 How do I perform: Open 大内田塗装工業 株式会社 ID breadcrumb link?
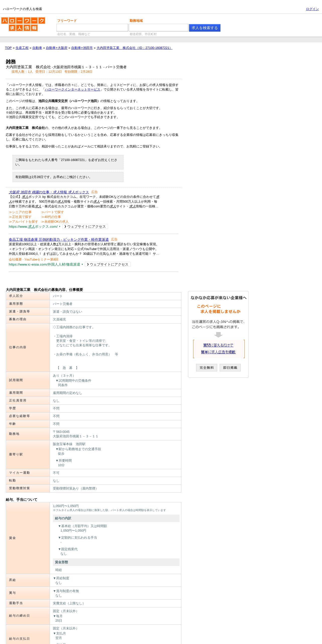[x=134, y=48]
